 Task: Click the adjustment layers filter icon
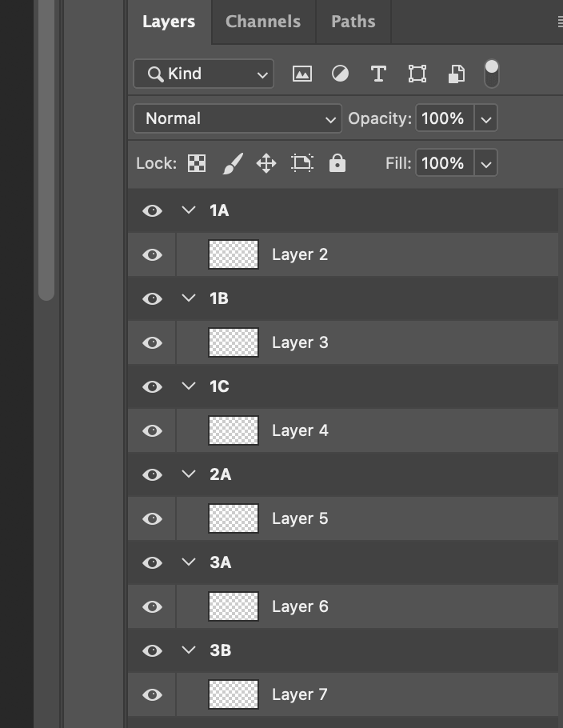click(x=341, y=73)
